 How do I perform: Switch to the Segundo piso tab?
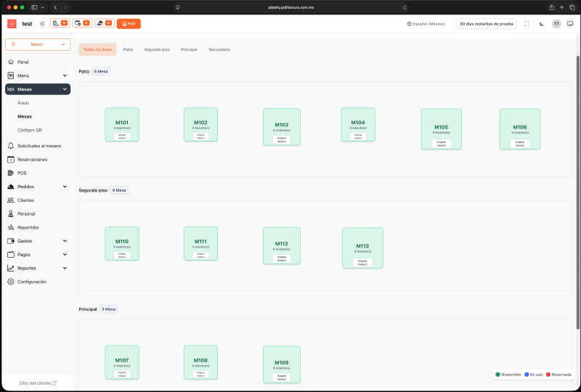pos(157,49)
